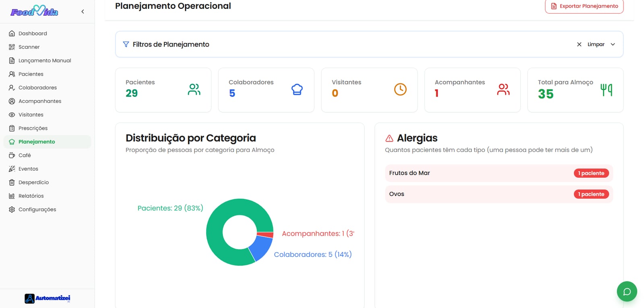Click the Planejamento chef hat sidebar icon

coord(12,142)
